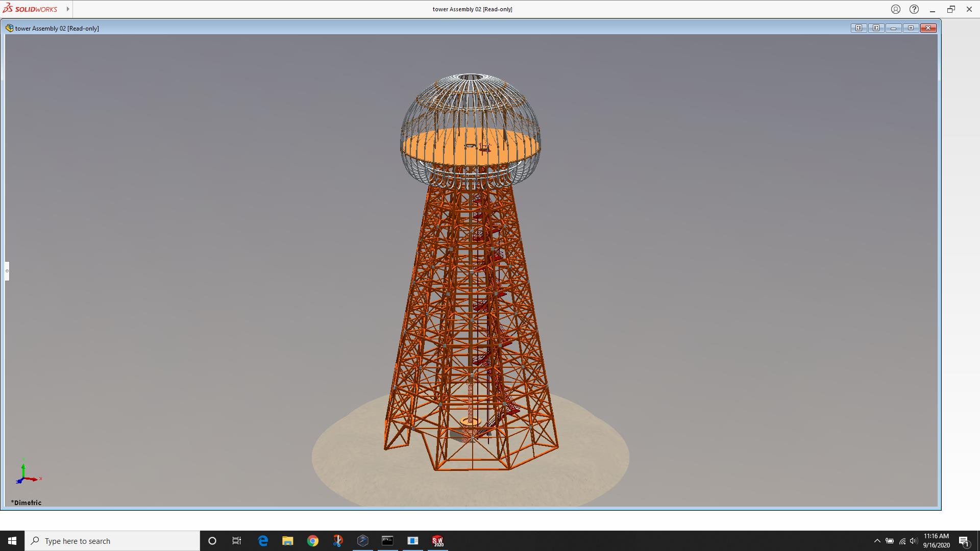The image size is (980, 551).
Task: Open the SolidWorks Help question mark
Action: coord(914,9)
